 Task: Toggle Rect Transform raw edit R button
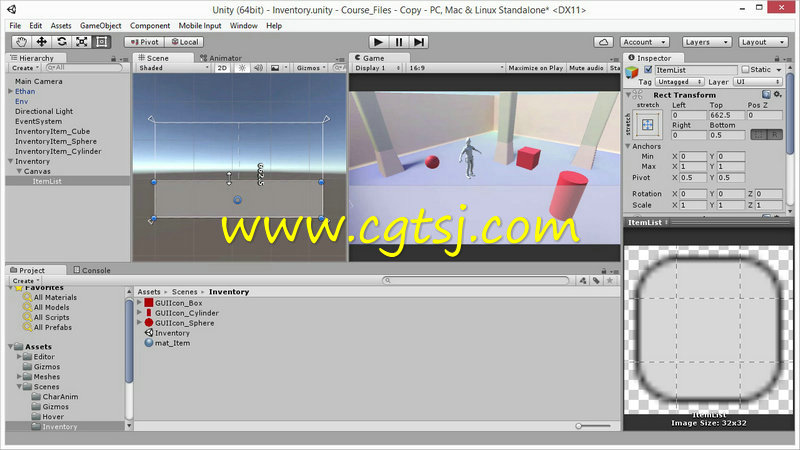click(774, 135)
